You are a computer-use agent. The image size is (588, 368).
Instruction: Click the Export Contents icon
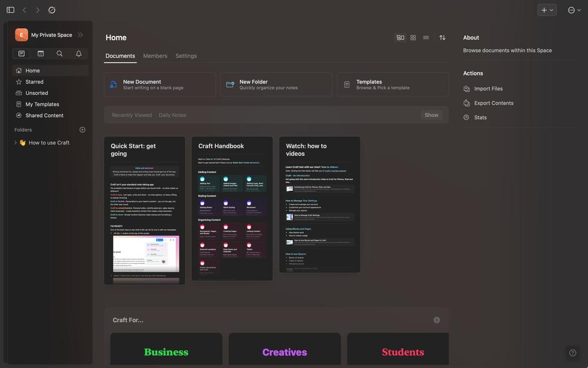[x=466, y=103]
